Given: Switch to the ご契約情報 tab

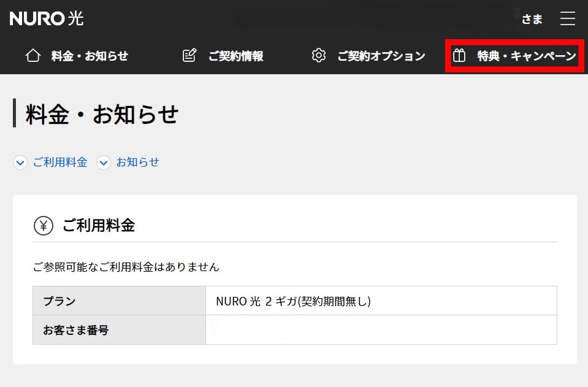Looking at the screenshot, I should pos(235,56).
